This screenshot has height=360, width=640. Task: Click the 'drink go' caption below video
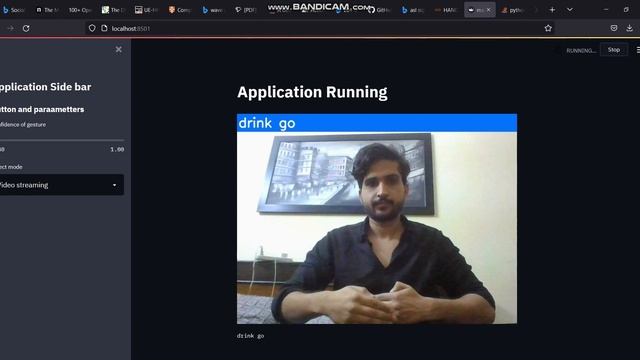click(251, 336)
